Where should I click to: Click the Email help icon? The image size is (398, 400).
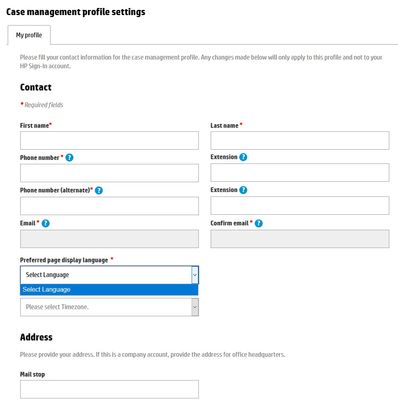pyautogui.click(x=46, y=223)
